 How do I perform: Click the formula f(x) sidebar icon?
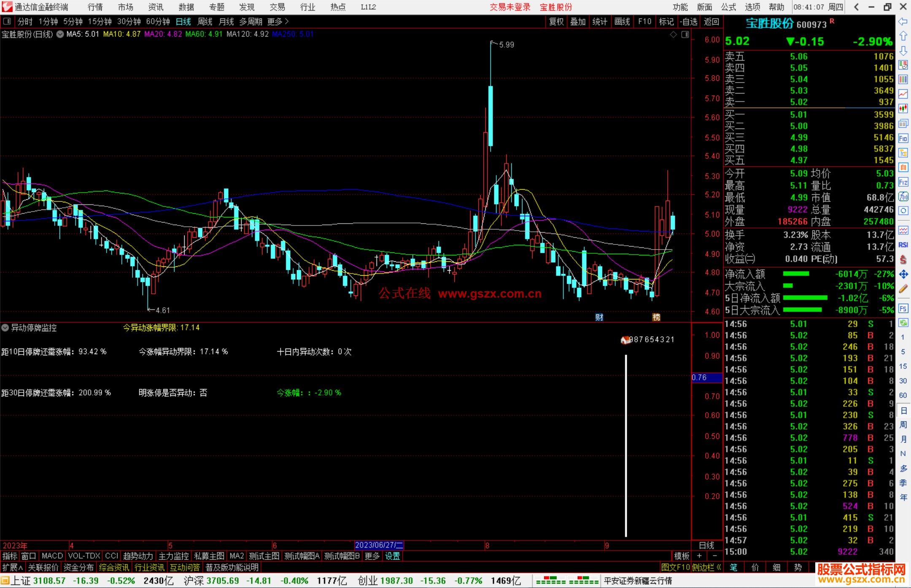[903, 197]
